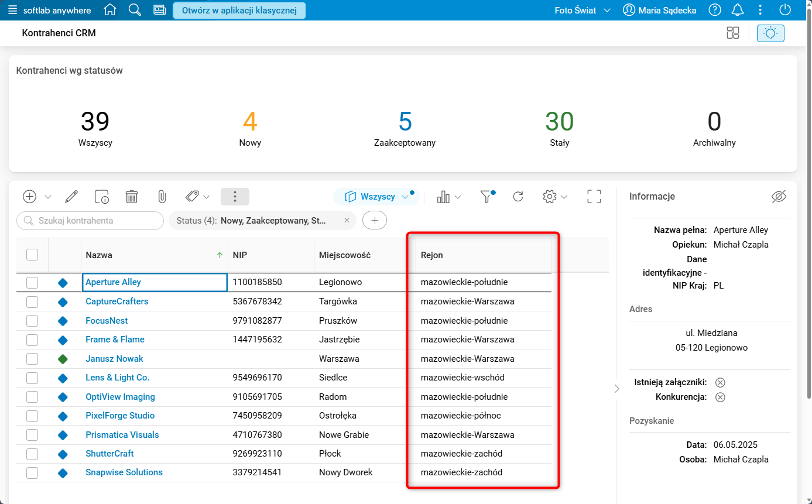Expand the tags dropdown arrow
Screen dimensions: 812x504
pos(206,197)
